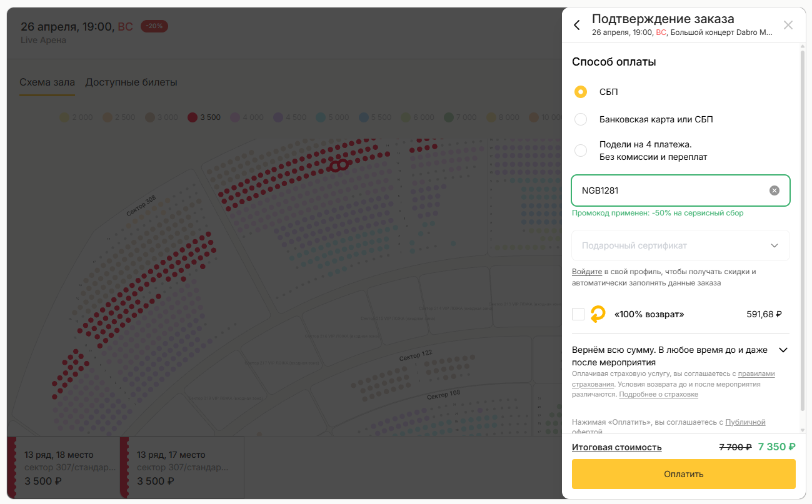The height and width of the screenshot is (504, 812).
Task: Click the promo code input field
Action: (x=669, y=190)
